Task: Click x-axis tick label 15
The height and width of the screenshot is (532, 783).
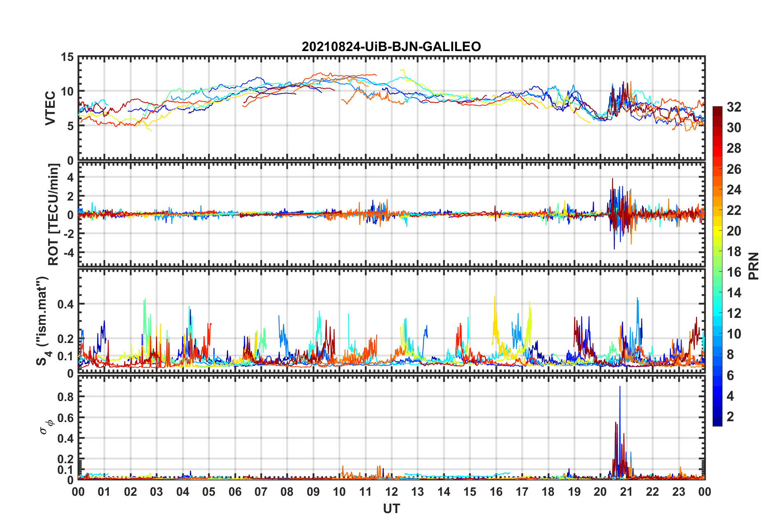Action: [470, 492]
